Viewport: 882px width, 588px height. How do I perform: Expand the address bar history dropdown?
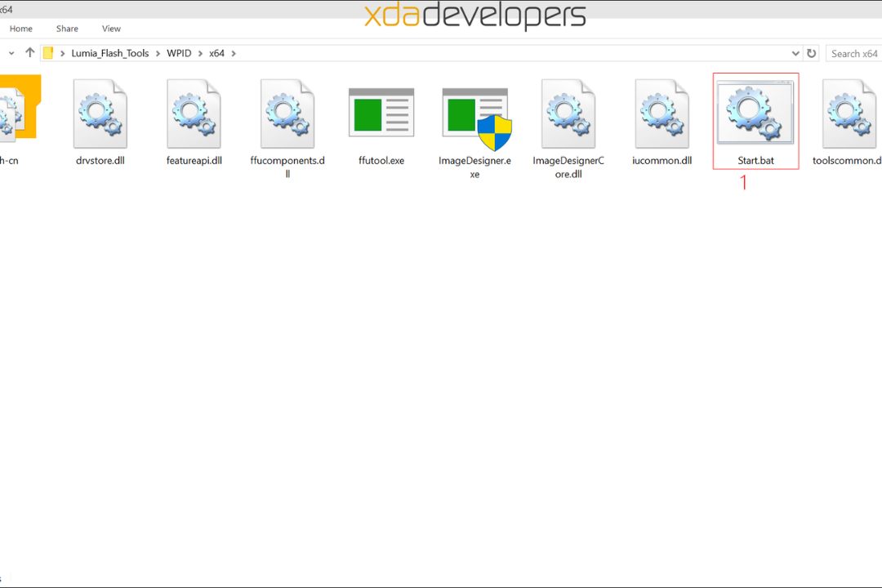coord(795,53)
